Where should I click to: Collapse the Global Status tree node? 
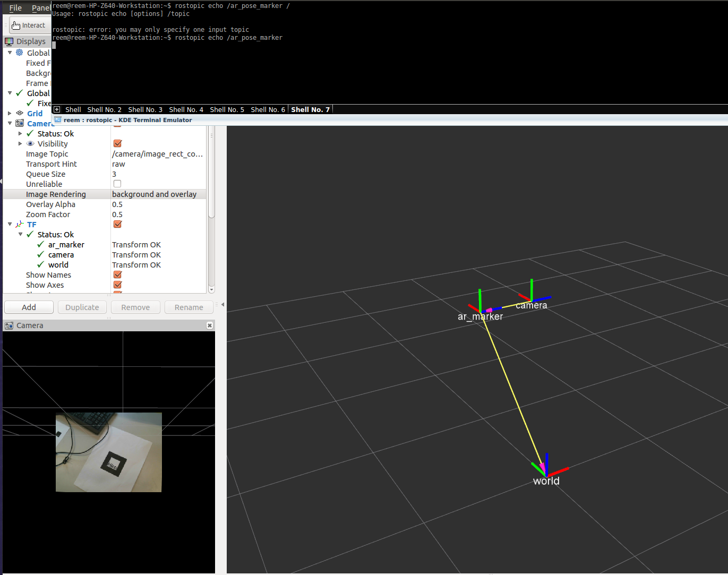(x=10, y=93)
